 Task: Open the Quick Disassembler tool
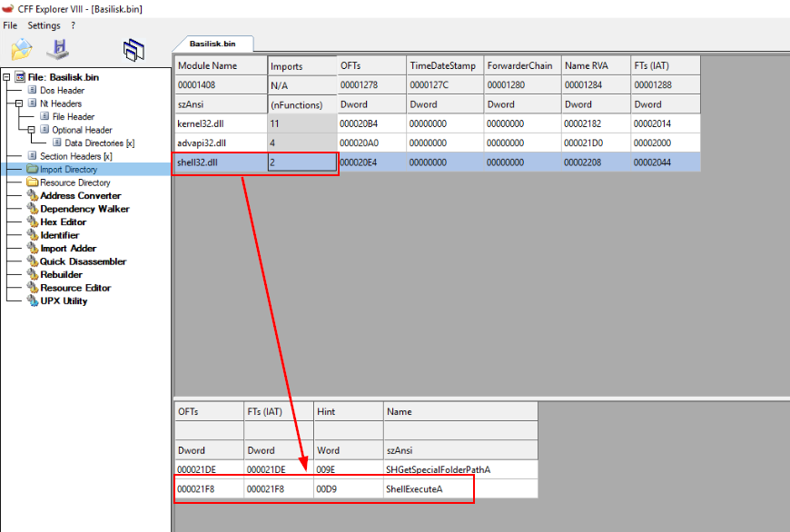(x=84, y=261)
